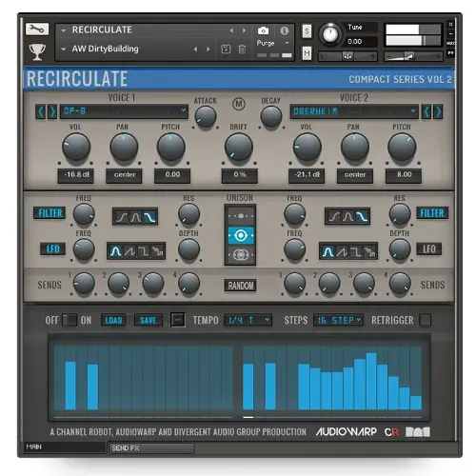
Task: Click the Voice 2 volume value -21.1 dB
Action: [307, 175]
